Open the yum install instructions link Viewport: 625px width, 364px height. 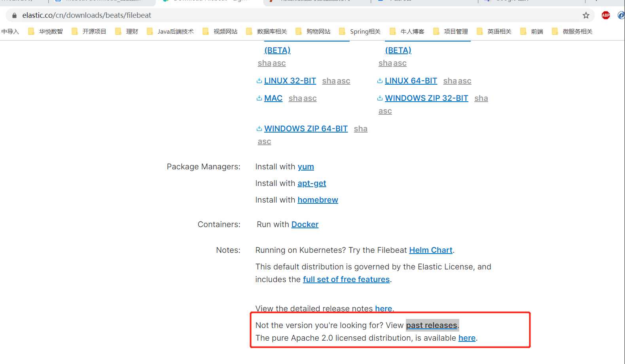click(x=306, y=167)
